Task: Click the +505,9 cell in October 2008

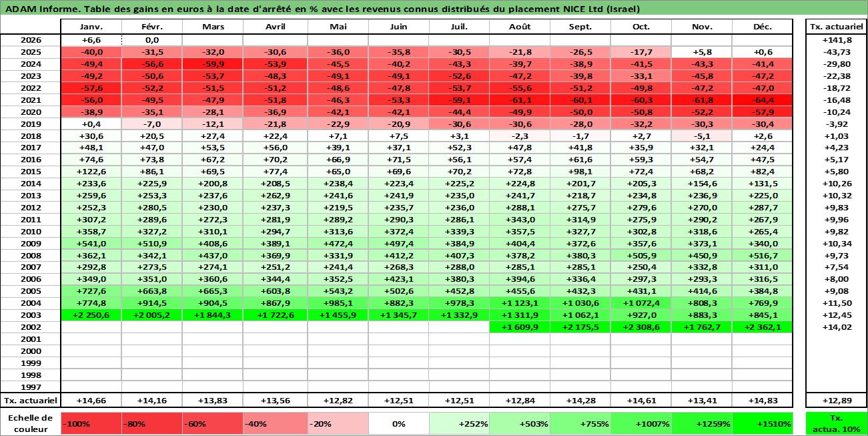Action: coord(641,255)
